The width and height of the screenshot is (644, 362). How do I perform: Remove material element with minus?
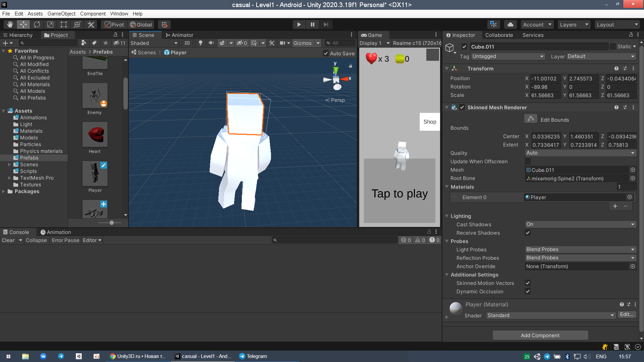[x=626, y=206]
